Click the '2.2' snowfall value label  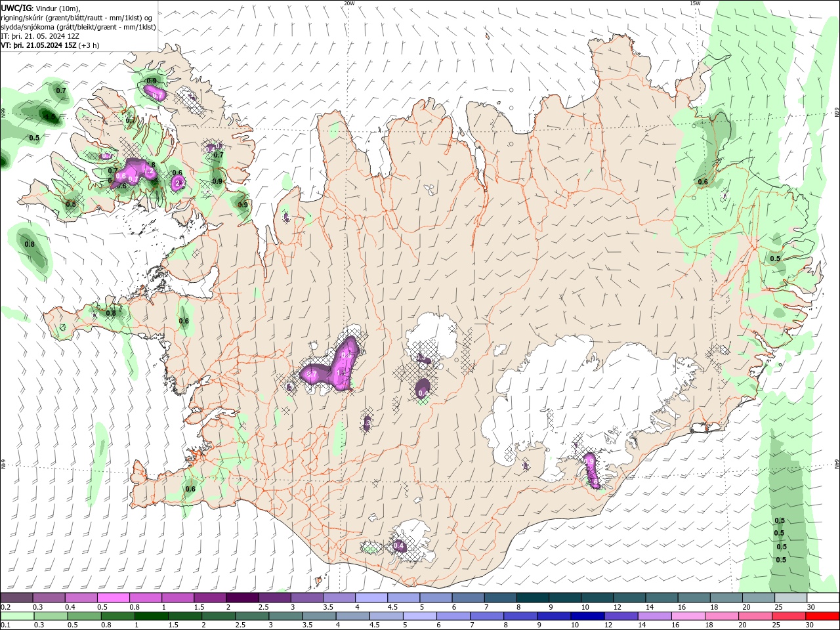pos(178,183)
